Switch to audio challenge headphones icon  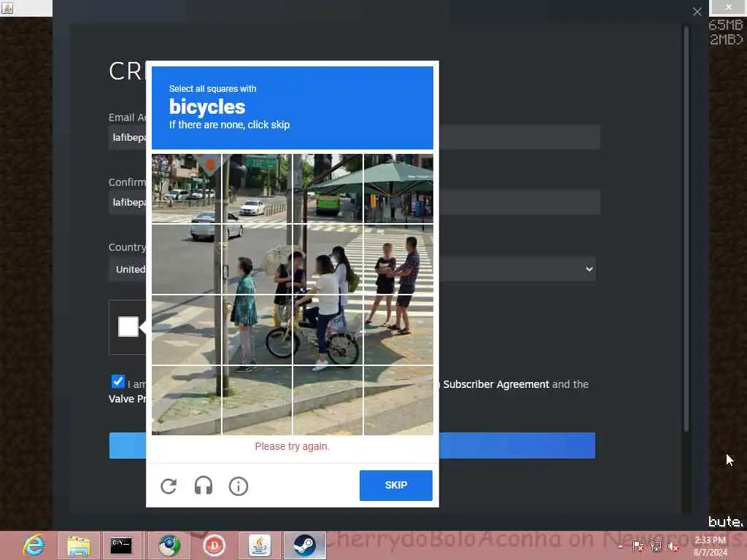[204, 486]
